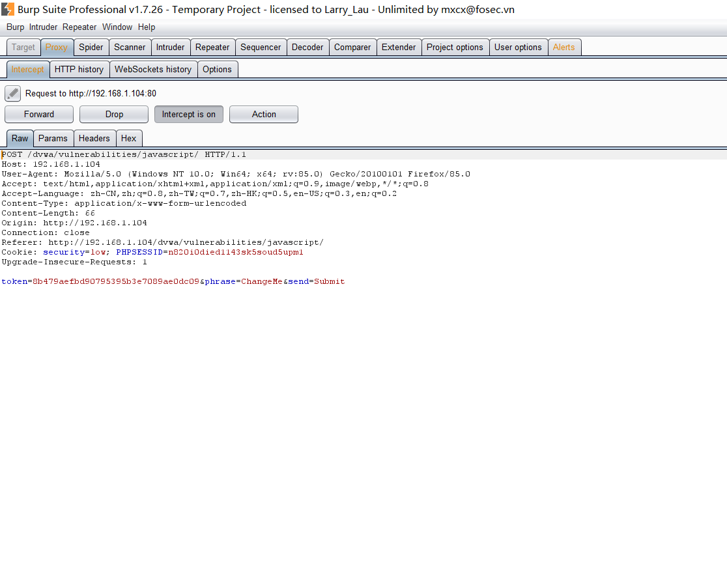This screenshot has width=727, height=588.
Task: Open the Help menu
Action: click(x=147, y=27)
